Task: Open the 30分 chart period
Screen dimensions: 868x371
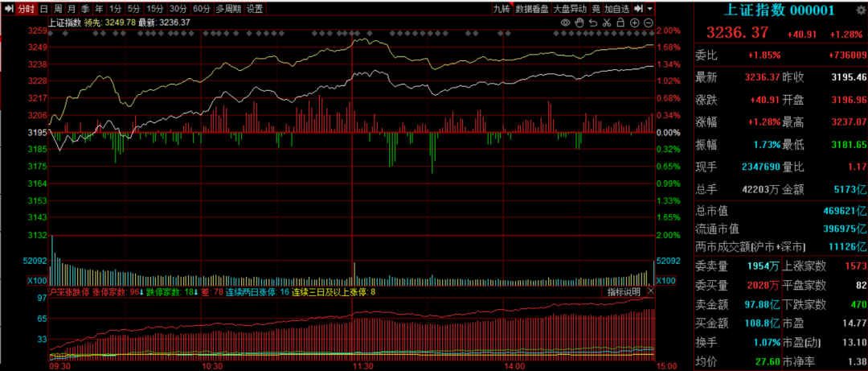Action: (178, 9)
